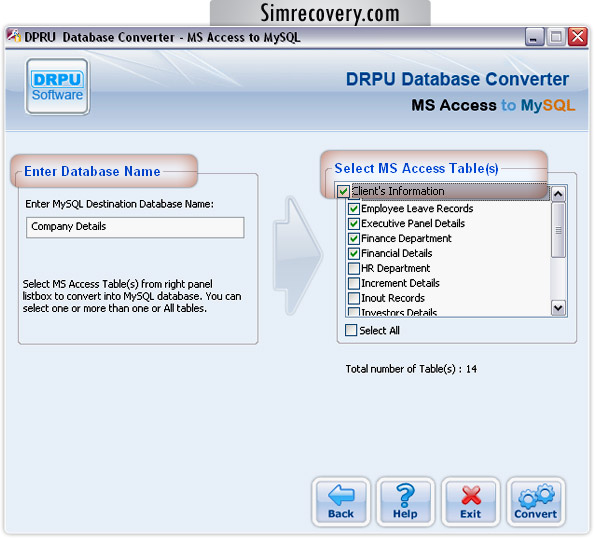Screen dimensions: 594x538
Task: Click the table list scrollbar thumb
Action: (x=558, y=230)
